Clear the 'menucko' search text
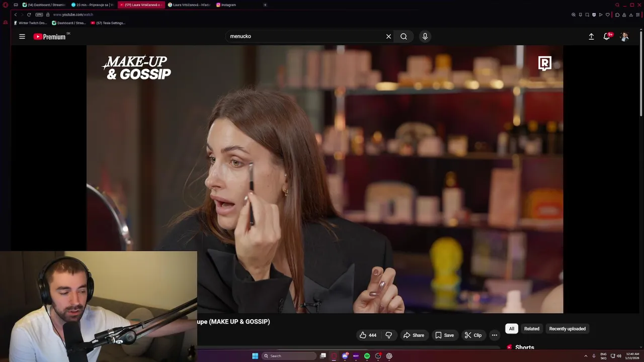Screen dimensions: 644x362 tap(388, 36)
